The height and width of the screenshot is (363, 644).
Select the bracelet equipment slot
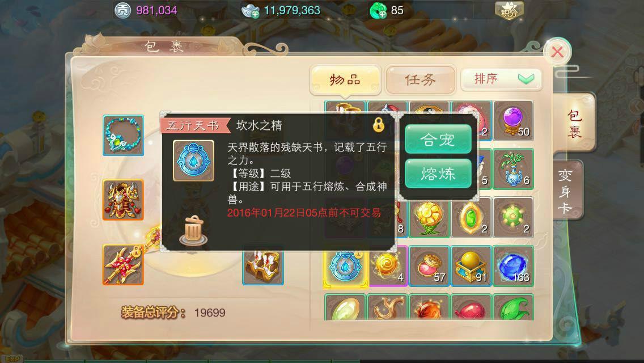(123, 135)
